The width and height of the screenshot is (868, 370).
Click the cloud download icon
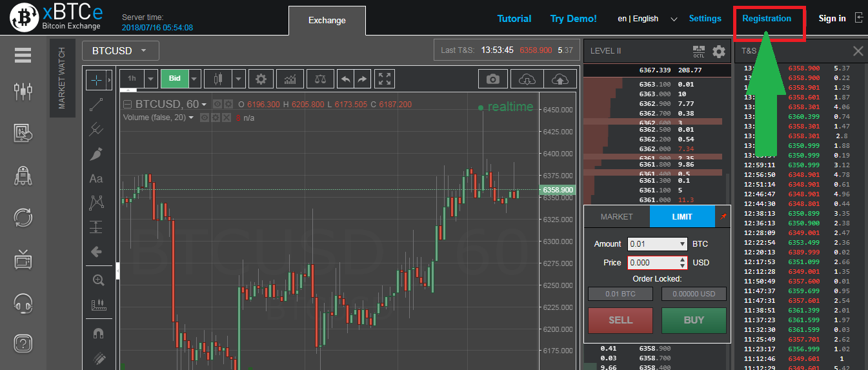[x=527, y=79]
